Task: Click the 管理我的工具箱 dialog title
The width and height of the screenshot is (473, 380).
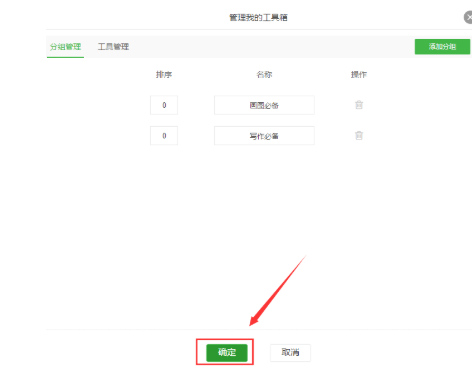Action: pos(258,17)
